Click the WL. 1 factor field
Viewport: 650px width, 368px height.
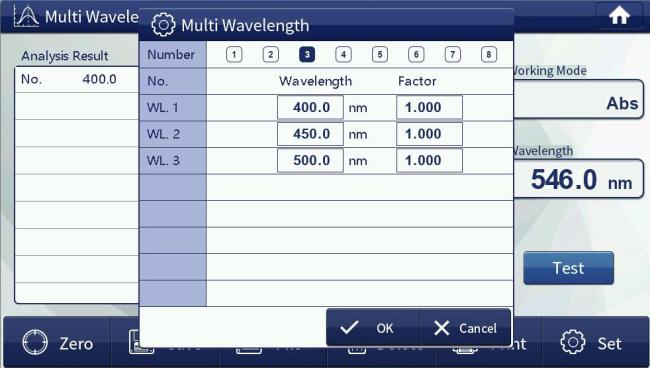429,108
